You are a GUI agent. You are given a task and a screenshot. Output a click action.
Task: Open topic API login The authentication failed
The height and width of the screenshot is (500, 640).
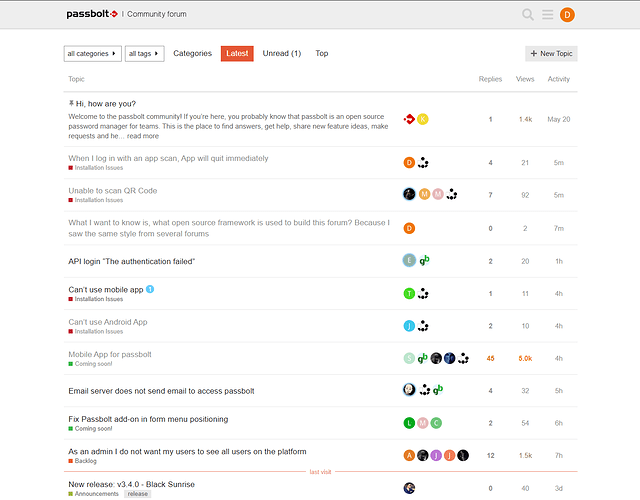131,261
